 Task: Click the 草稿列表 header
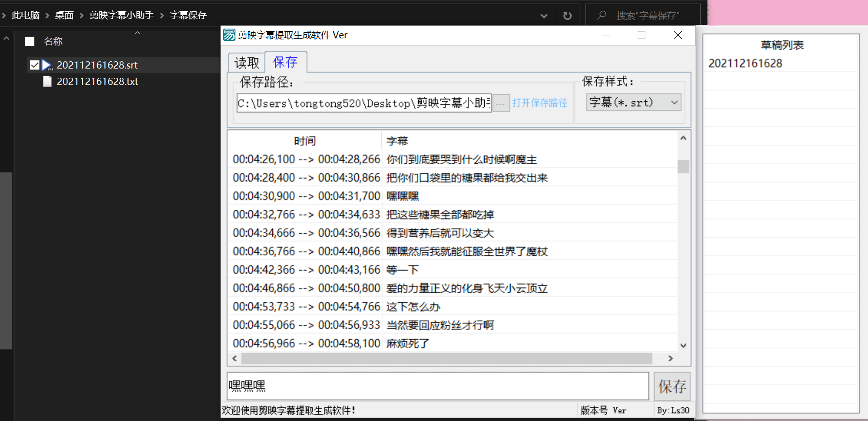(x=782, y=45)
